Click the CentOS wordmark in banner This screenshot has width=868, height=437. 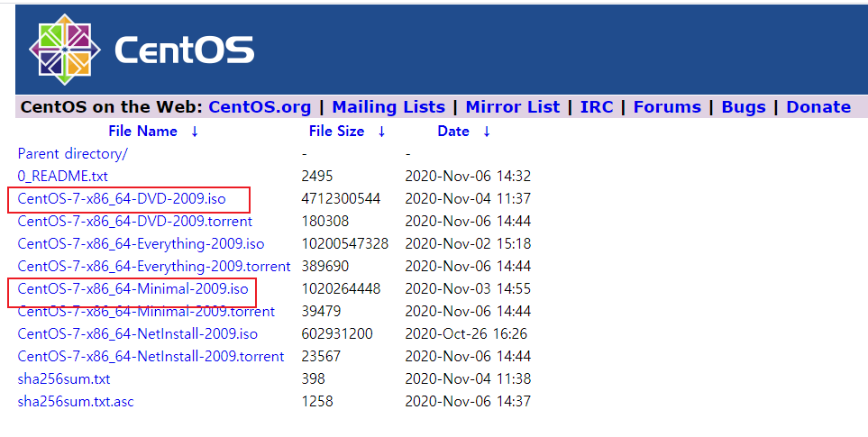pos(184,50)
